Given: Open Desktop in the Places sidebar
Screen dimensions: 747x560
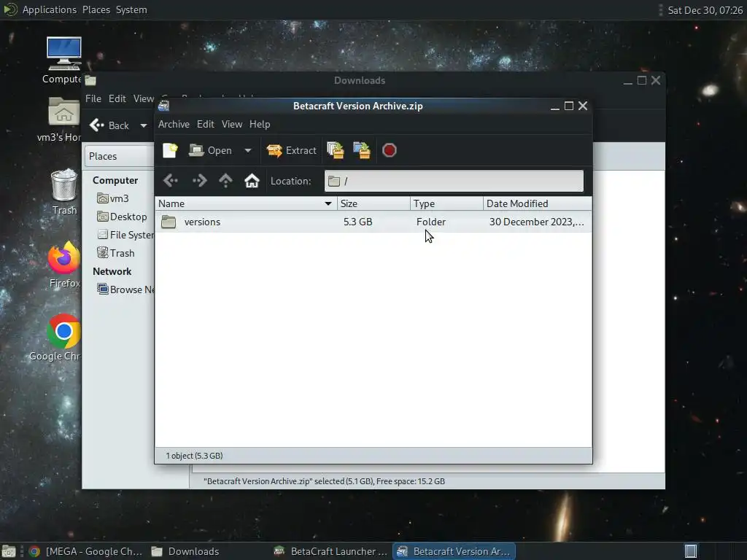Looking at the screenshot, I should click(x=122, y=217).
